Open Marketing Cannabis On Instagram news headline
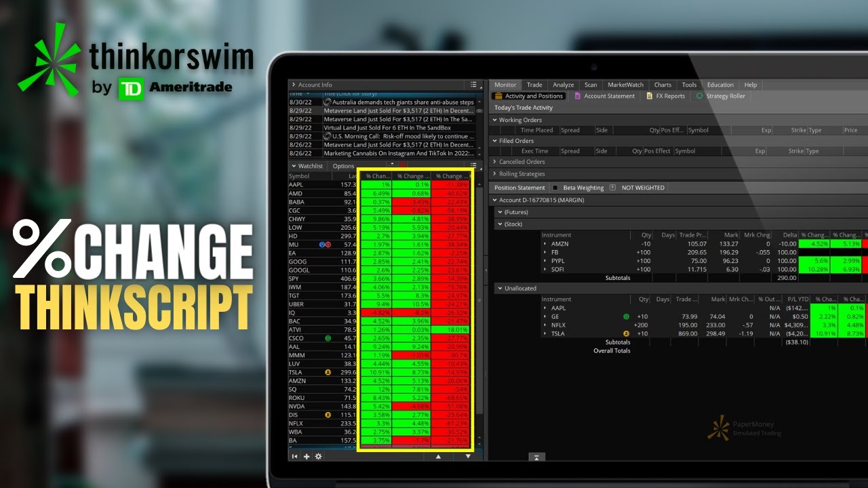This screenshot has height=488, width=868. 398,153
